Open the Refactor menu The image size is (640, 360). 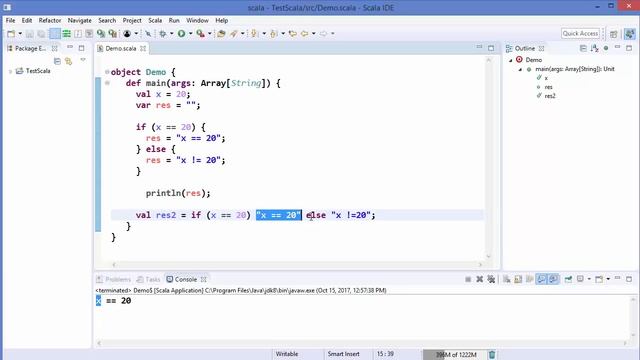(x=50, y=20)
